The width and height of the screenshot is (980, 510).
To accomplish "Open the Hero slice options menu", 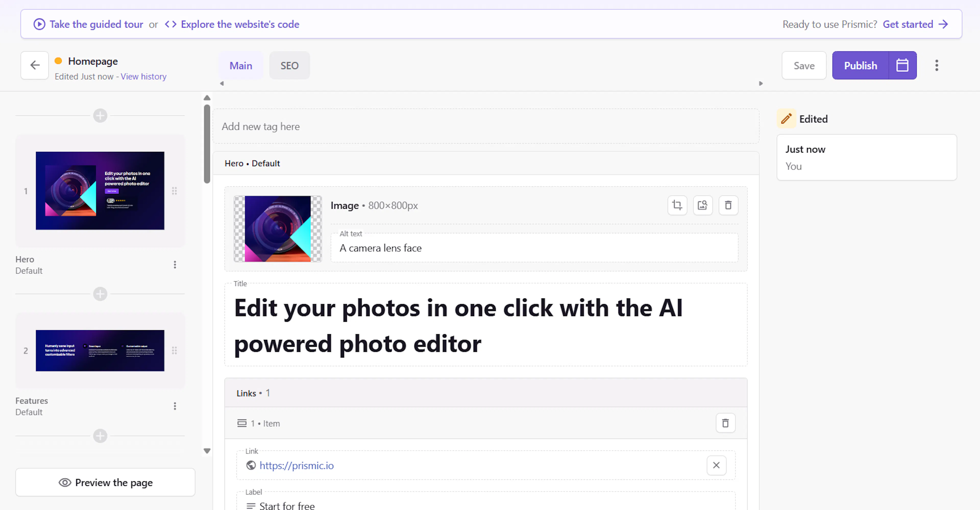I will (175, 264).
